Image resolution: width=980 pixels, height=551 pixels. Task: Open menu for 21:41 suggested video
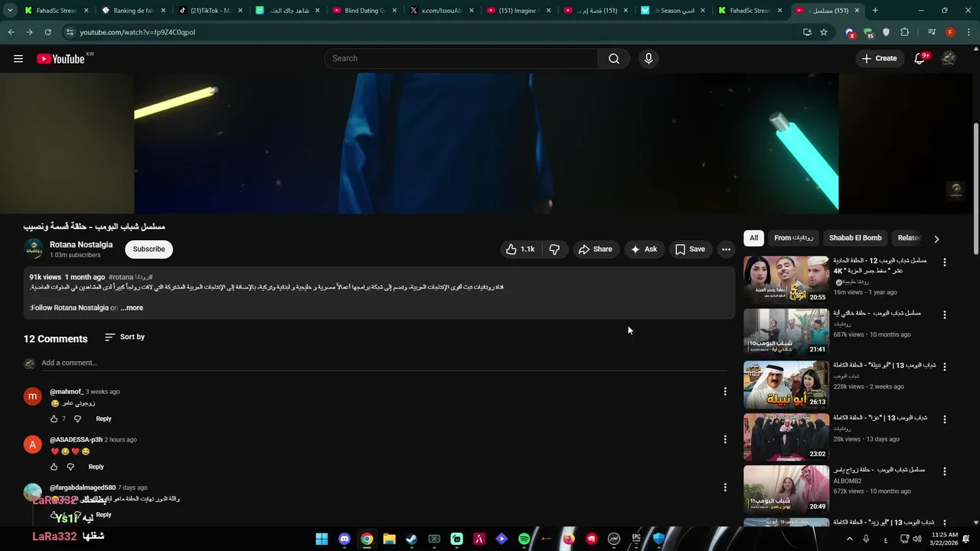click(x=944, y=315)
